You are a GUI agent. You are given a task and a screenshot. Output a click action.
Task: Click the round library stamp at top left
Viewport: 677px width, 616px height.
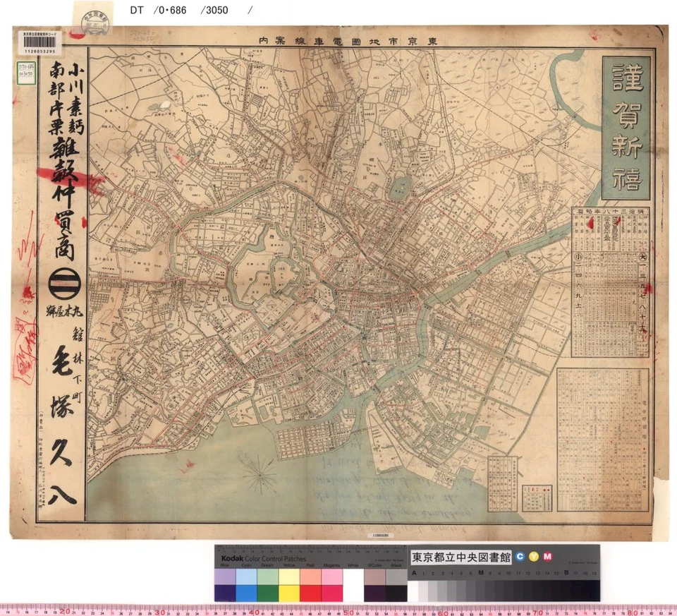coord(95,23)
